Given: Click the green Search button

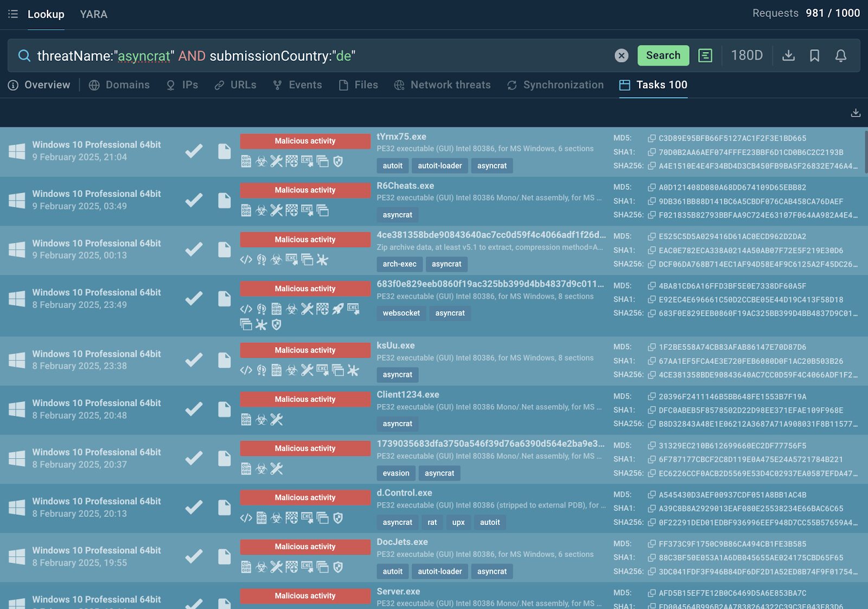Looking at the screenshot, I should [663, 55].
